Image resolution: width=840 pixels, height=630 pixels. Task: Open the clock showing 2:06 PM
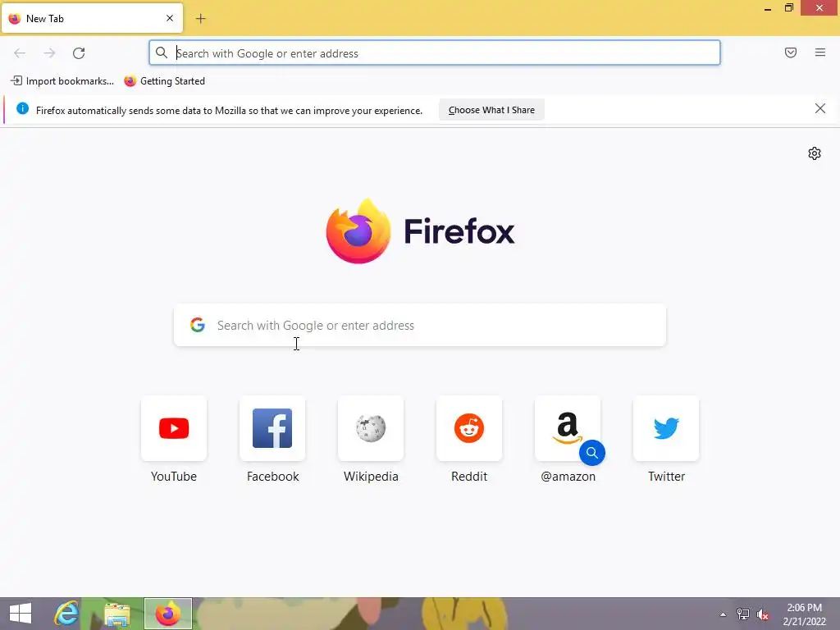pyautogui.click(x=804, y=614)
